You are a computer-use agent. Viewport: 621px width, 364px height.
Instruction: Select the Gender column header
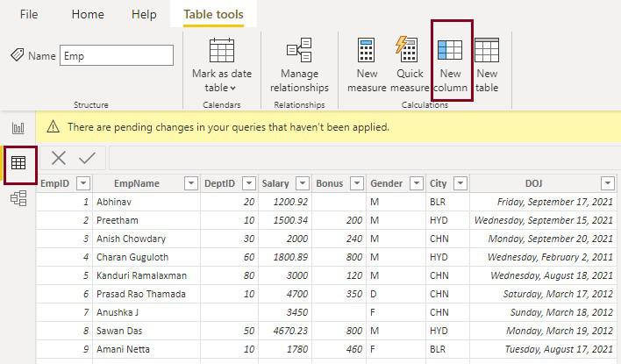coord(386,183)
